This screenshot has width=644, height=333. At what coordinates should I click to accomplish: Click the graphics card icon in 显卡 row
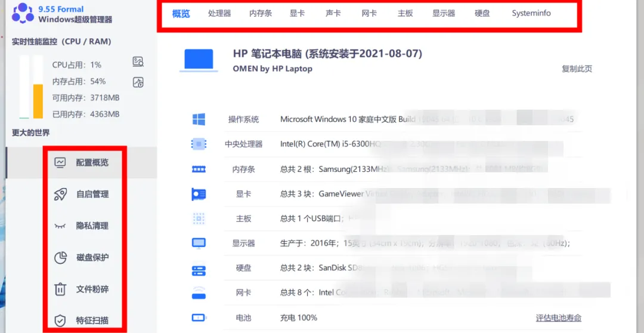pyautogui.click(x=199, y=194)
